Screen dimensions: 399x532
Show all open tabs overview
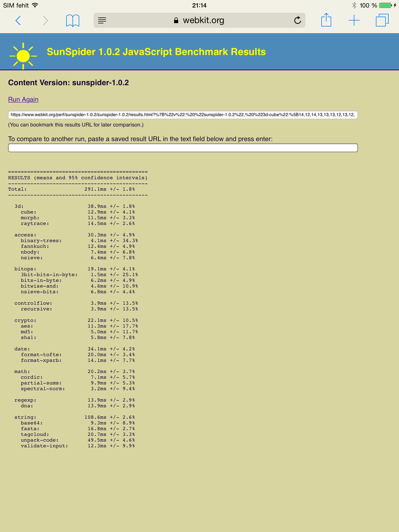[x=382, y=20]
